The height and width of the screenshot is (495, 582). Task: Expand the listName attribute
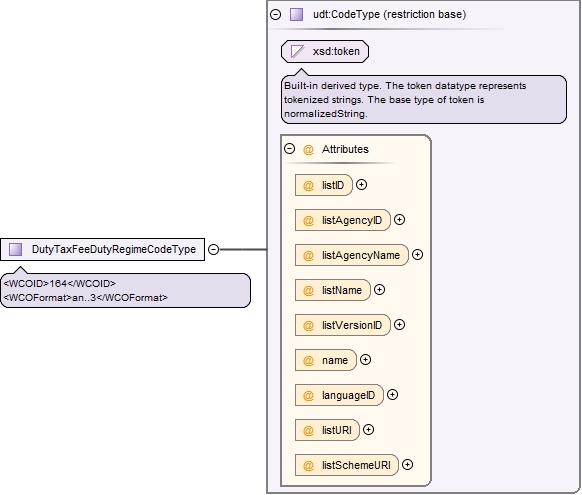point(379,289)
